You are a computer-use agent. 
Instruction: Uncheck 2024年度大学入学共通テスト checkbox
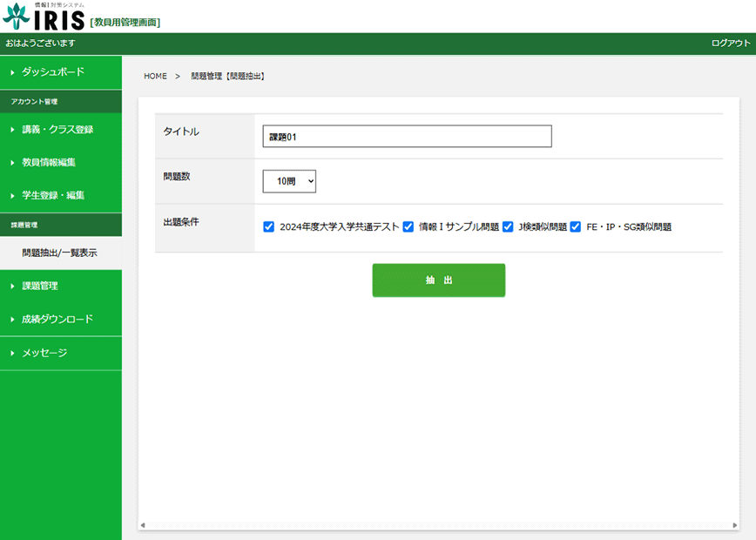pyautogui.click(x=268, y=226)
